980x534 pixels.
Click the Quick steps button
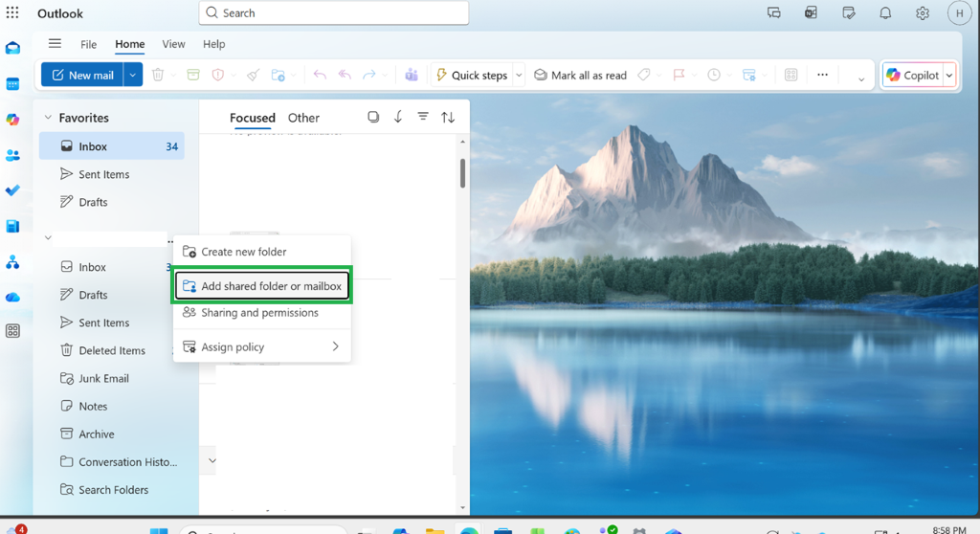click(471, 75)
